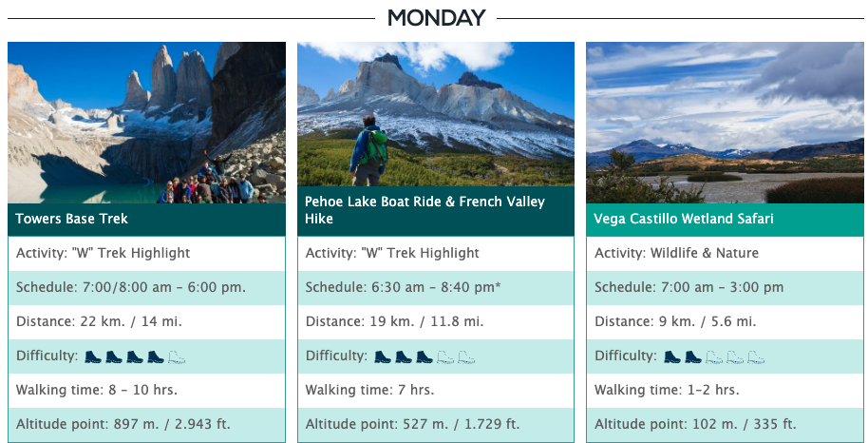The width and height of the screenshot is (868, 443).
Task: Click Pehoe Lake Boat Ride & French Valley Hike title
Action: click(x=425, y=210)
